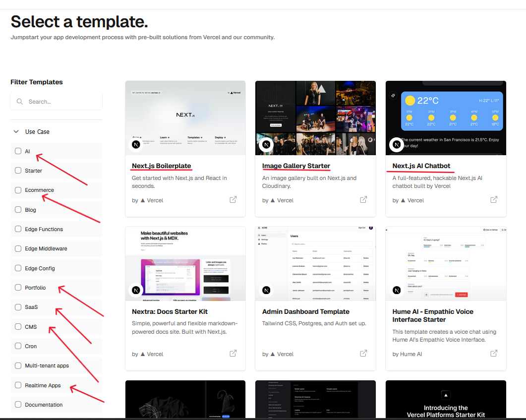Viewport: 526px width, 420px height.
Task: Check the Multi-tenant apps checkbox
Action: [18, 365]
